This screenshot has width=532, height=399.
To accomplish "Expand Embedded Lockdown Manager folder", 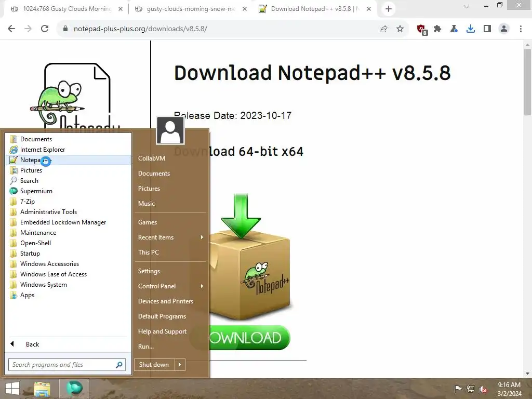I will pos(68,222).
